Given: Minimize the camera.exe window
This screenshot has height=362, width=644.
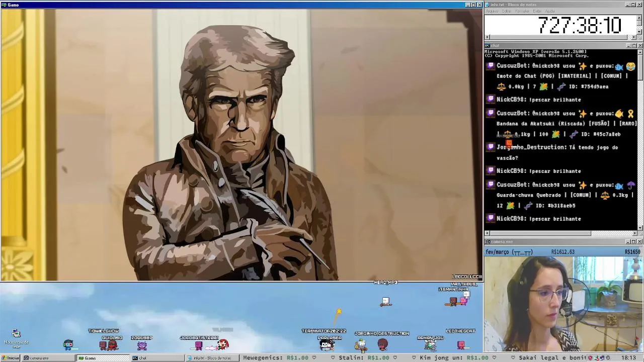Looking at the screenshot, I should pyautogui.click(x=628, y=242).
